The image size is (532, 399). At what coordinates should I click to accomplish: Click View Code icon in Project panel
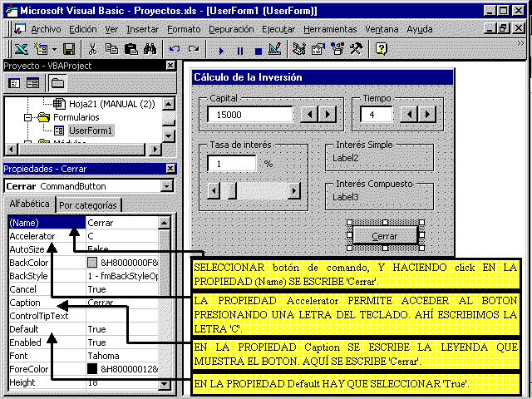(14, 83)
